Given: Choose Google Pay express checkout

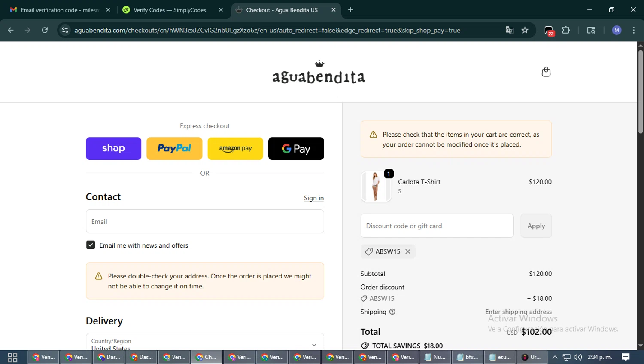Looking at the screenshot, I should [x=296, y=149].
